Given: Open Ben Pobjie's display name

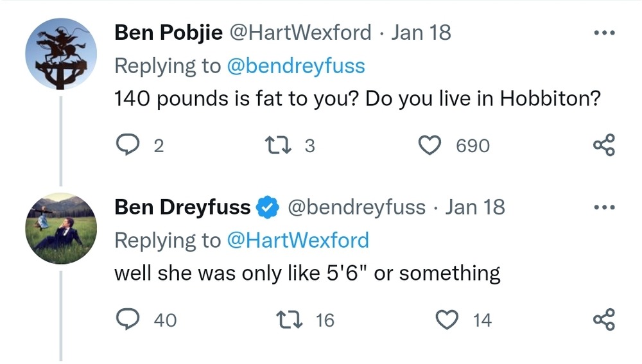Looking at the screenshot, I should pos(168,32).
